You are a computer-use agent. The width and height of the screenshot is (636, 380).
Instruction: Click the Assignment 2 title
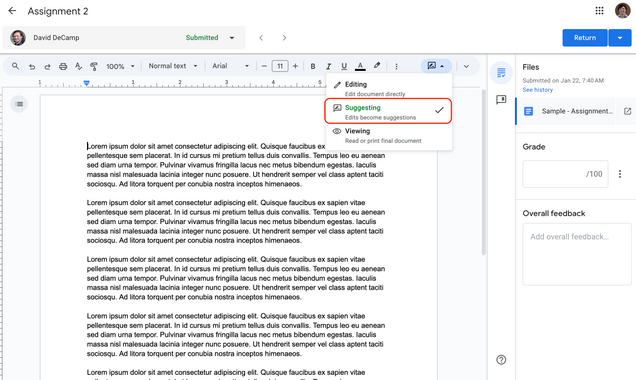coord(58,11)
